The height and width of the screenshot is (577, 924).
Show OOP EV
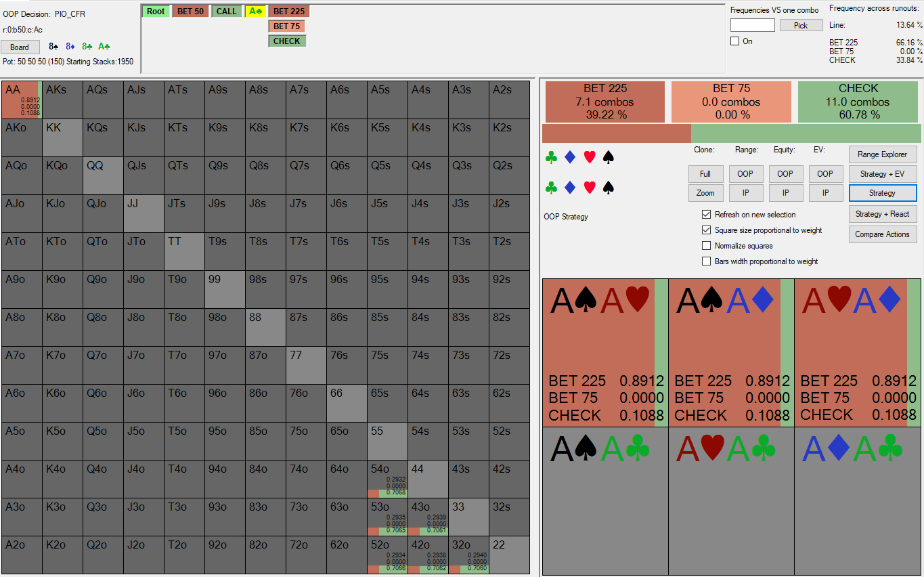click(x=825, y=174)
